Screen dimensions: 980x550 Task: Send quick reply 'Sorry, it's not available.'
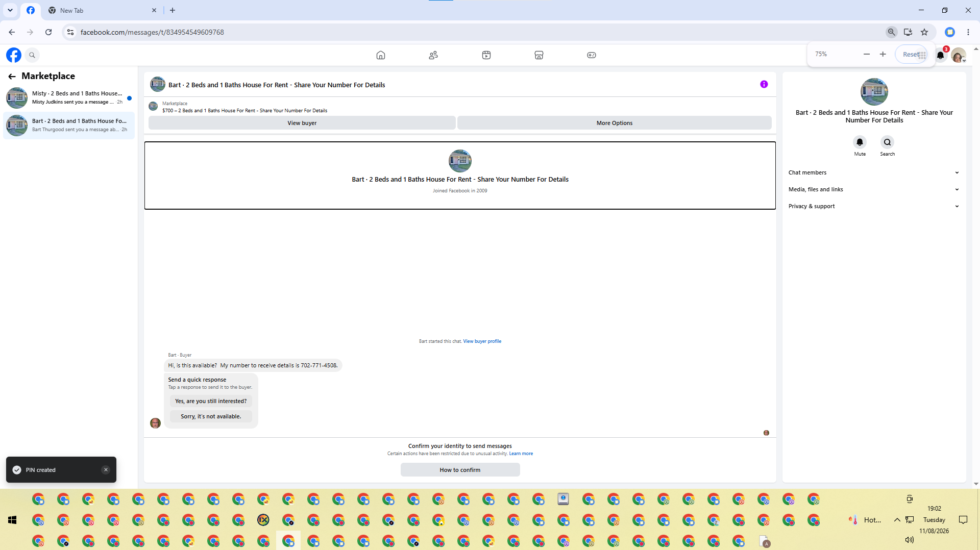tap(211, 417)
